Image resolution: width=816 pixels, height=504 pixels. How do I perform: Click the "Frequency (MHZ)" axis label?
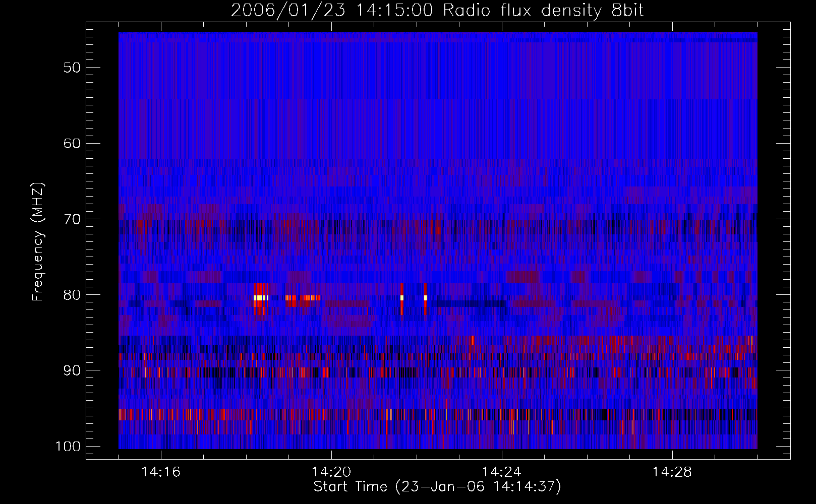click(x=38, y=242)
